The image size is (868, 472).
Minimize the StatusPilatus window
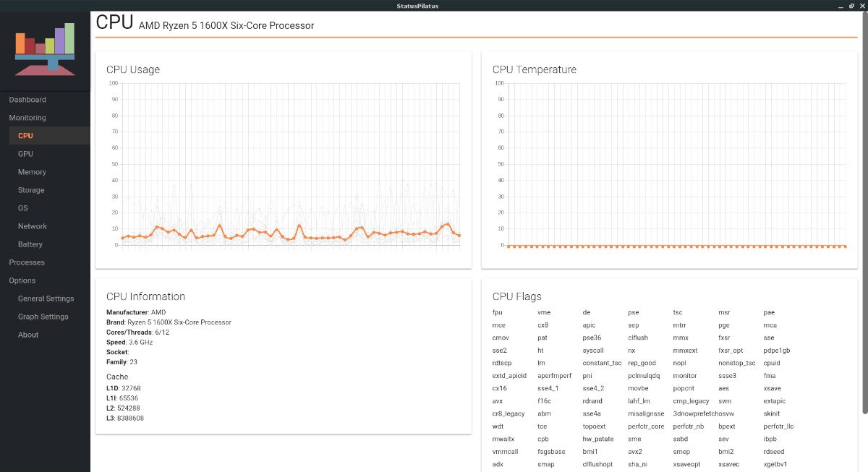point(842,6)
